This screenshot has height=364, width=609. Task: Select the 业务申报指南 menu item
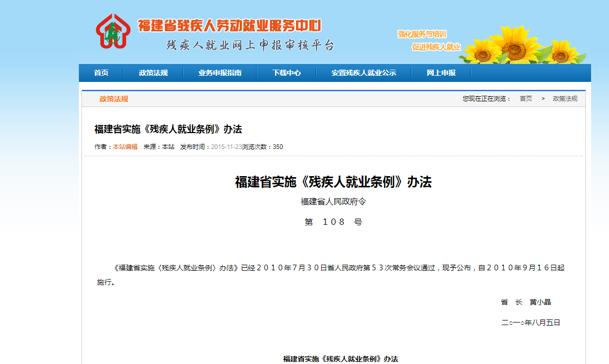[x=220, y=73]
